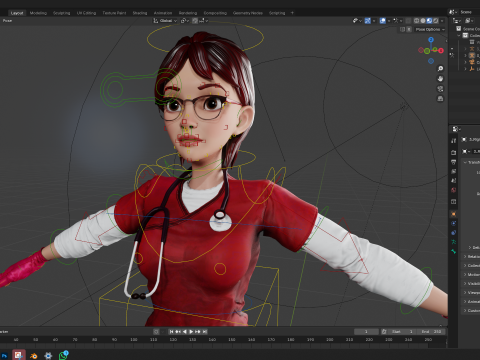Toggle viewport overlays display
The image size is (480, 360).
(x=383, y=21)
